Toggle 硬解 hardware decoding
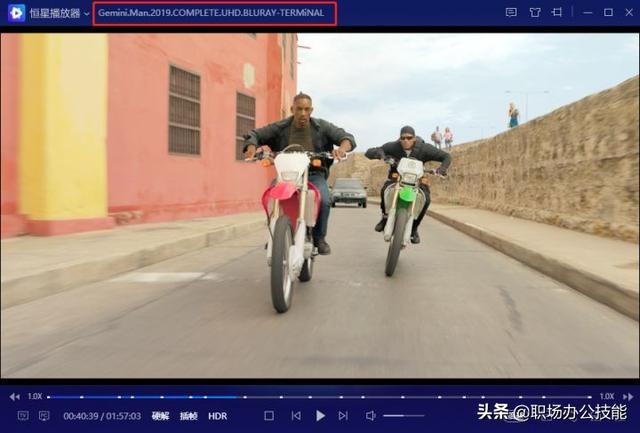This screenshot has height=433, width=640. click(x=160, y=416)
